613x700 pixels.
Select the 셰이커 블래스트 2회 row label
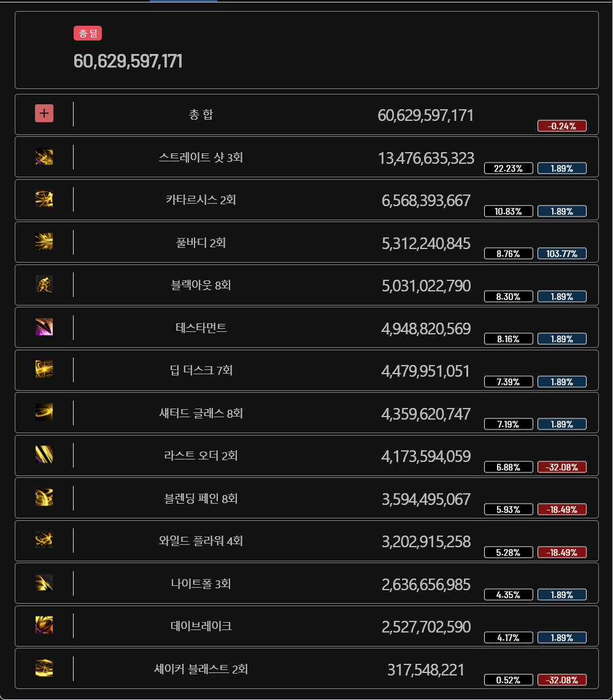(201, 669)
